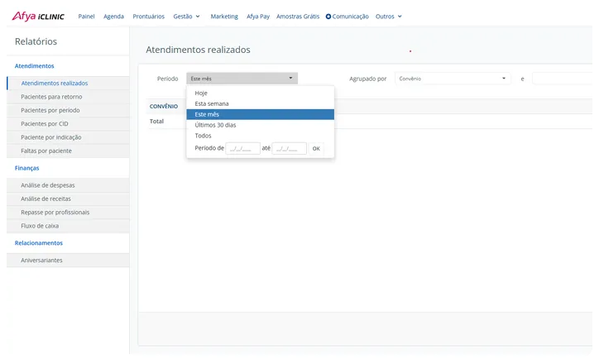Choose highlighted Este mês option in list
This screenshot has width=599, height=364.
[x=260, y=114]
